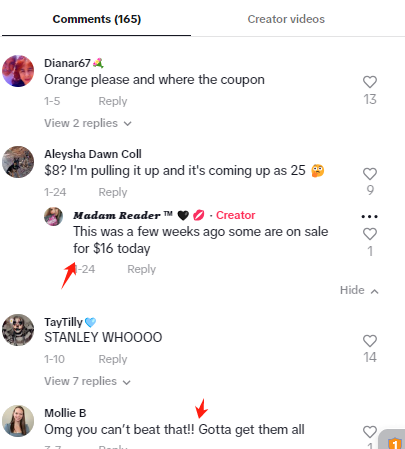This screenshot has width=405, height=449.
Task: Like TayTilly's STANLEY WHOOOO comment heart
Action: point(370,341)
